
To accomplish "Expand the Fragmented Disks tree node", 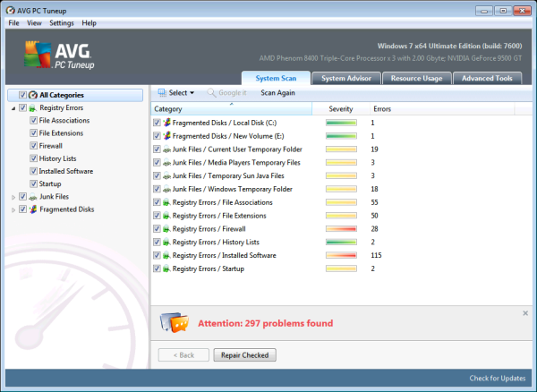I will 13,209.
